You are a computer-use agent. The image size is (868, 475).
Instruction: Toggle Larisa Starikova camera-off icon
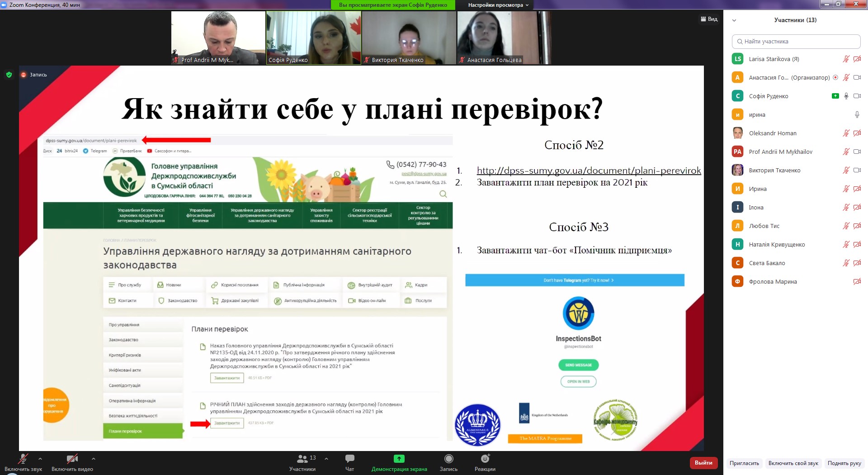tap(857, 59)
